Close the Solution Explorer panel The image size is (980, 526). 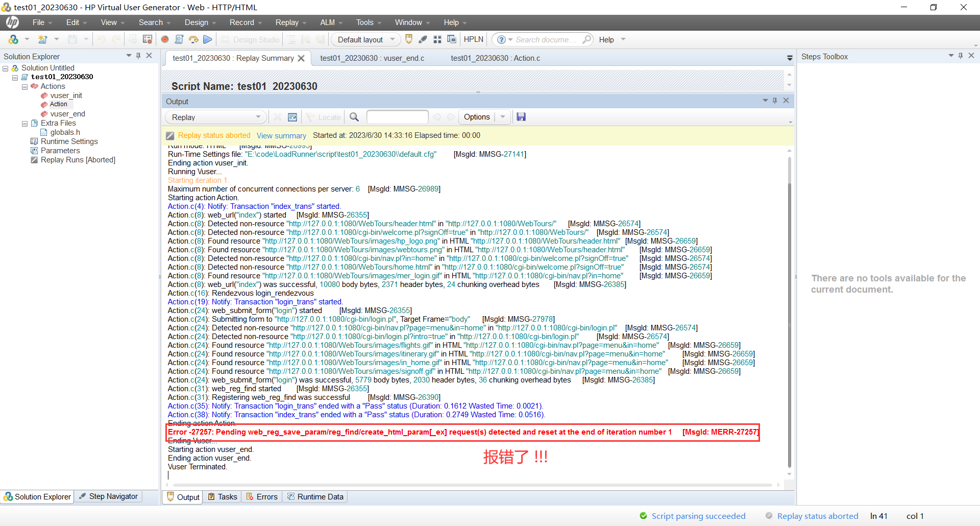pos(149,56)
